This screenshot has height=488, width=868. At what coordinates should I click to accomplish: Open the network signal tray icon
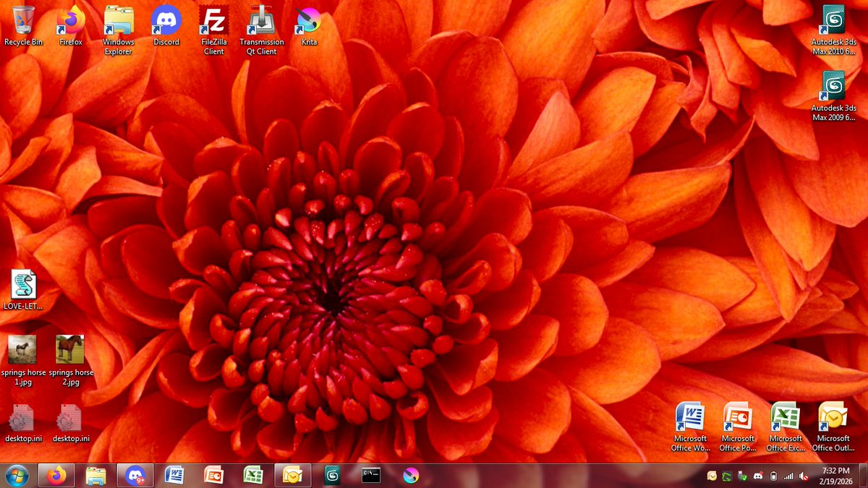788,476
